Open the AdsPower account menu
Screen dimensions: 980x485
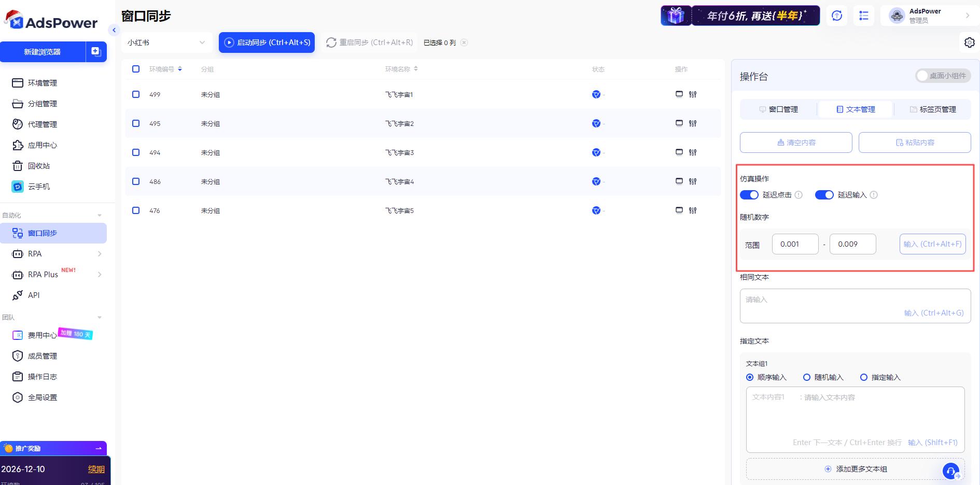pyautogui.click(x=928, y=16)
